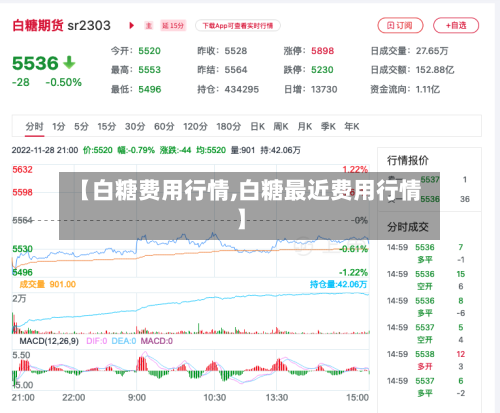Click the 订阅 subscribe button
Image resolution: width=500 pixels, height=413 pixels.
pos(400,26)
